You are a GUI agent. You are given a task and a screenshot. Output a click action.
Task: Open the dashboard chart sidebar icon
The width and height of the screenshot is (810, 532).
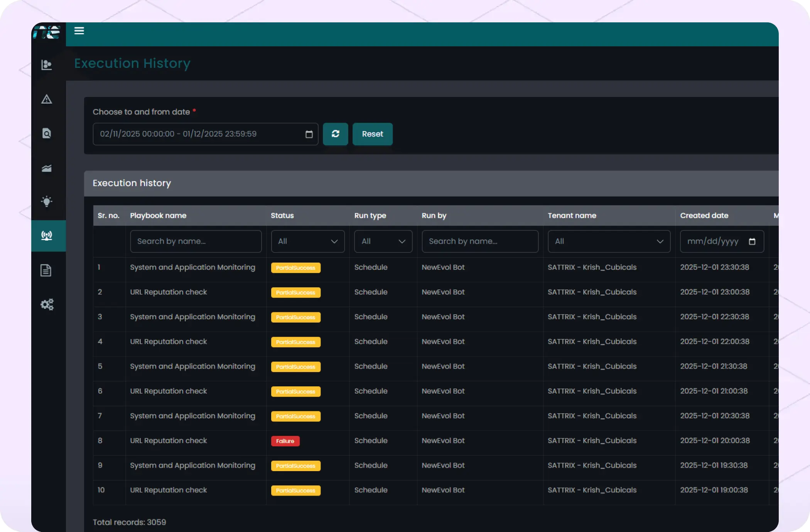[47, 65]
